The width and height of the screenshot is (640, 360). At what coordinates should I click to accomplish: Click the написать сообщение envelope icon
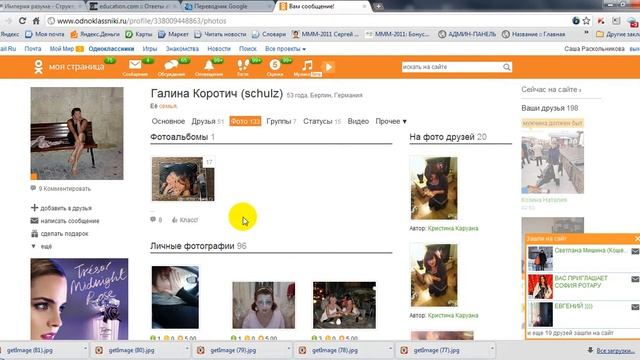pyautogui.click(x=34, y=221)
